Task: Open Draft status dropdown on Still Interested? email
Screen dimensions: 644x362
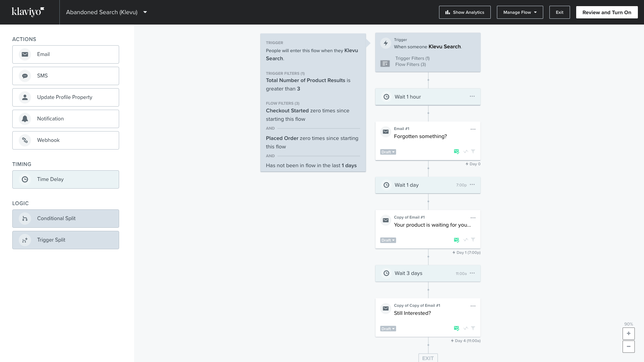Action: coord(388,329)
